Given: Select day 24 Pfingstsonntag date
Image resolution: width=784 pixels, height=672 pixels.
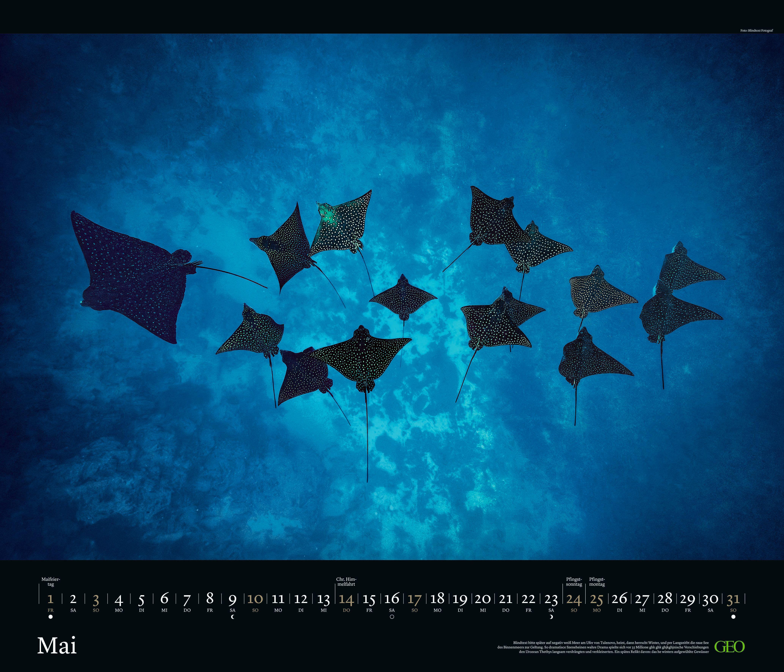Looking at the screenshot, I should coord(574,599).
